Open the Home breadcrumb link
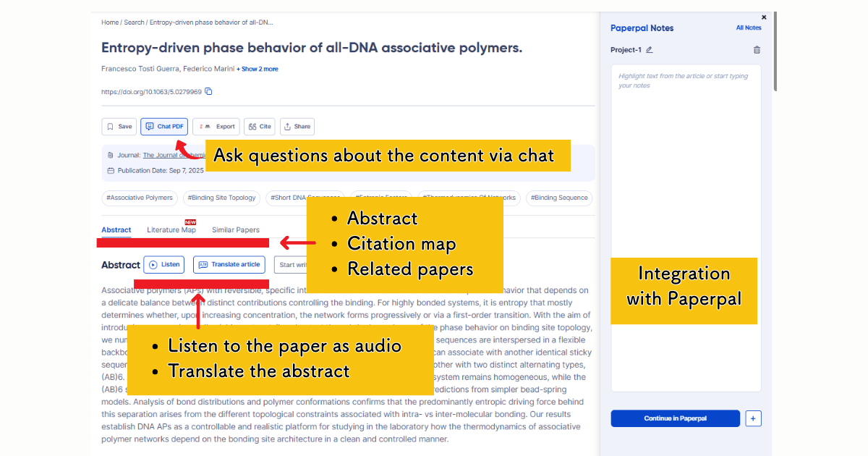This screenshot has height=456, width=868. [109, 22]
